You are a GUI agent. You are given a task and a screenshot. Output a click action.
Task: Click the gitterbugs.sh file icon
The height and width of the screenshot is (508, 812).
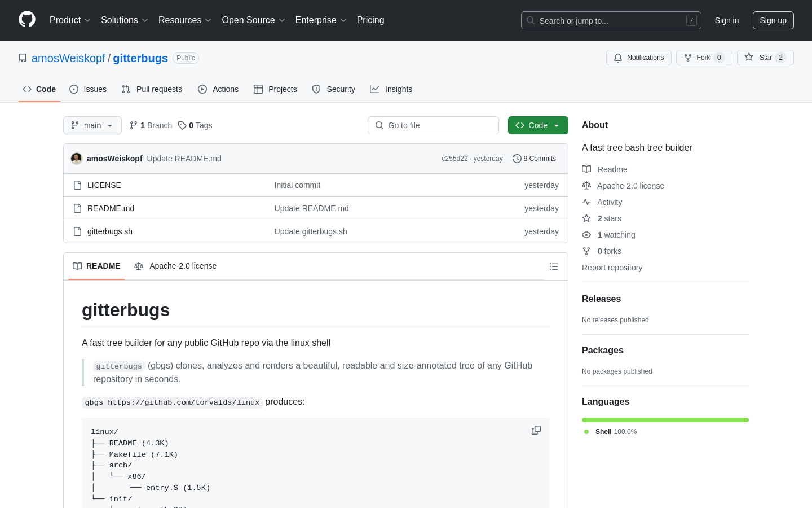(78, 231)
